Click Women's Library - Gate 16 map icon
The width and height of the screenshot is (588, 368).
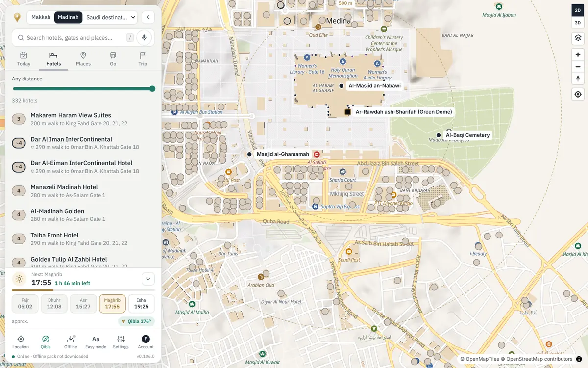coord(307,57)
